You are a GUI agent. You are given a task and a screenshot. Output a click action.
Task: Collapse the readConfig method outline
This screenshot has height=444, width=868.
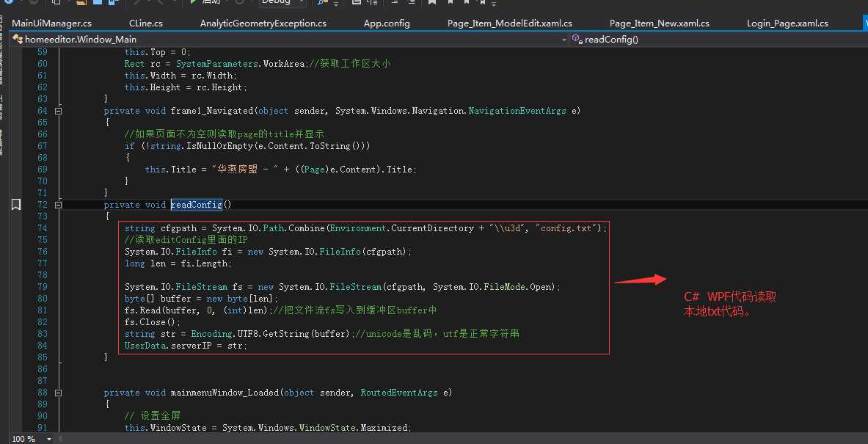(59, 205)
